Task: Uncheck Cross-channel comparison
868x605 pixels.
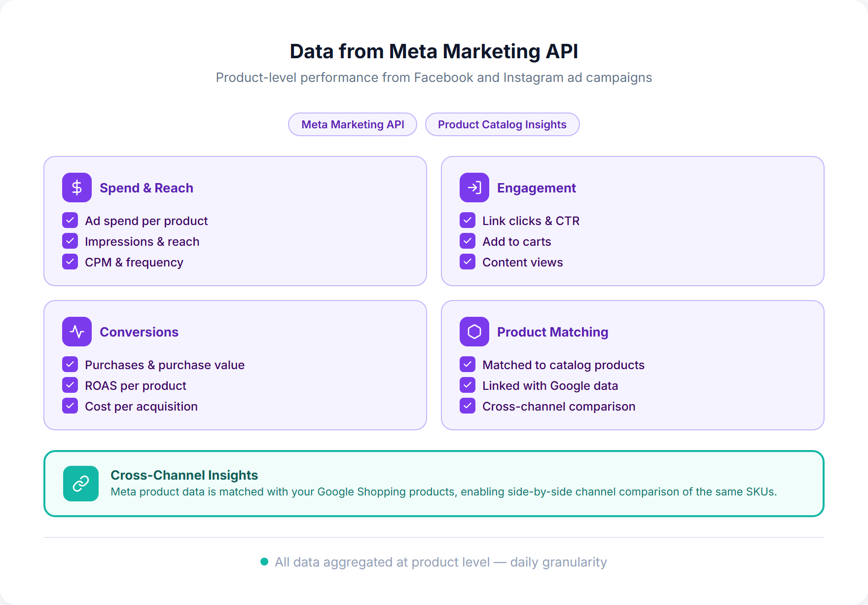Action: 467,406
